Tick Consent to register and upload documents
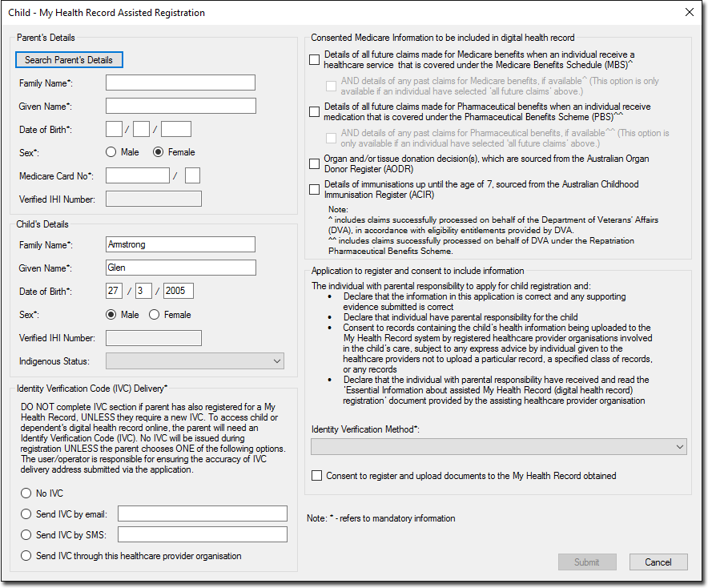Screen dimensions: 708x588 [x=317, y=476]
